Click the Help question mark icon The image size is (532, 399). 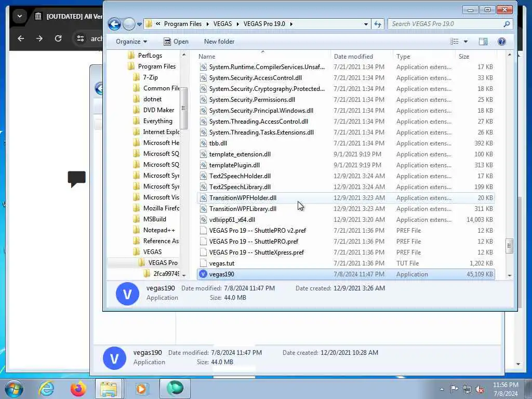click(502, 42)
